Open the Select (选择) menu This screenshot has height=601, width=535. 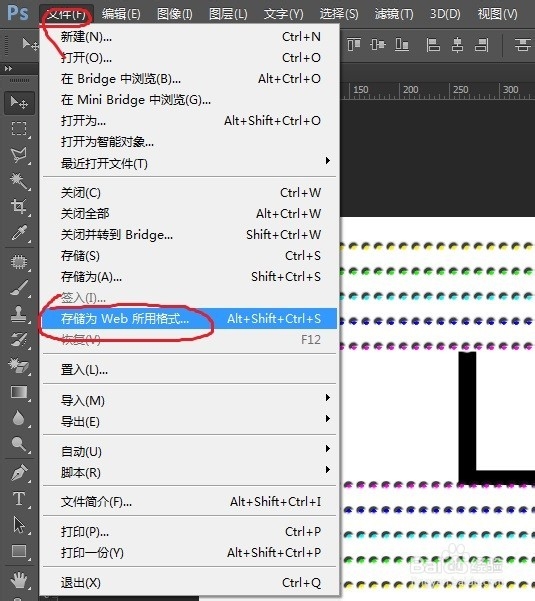(x=339, y=14)
